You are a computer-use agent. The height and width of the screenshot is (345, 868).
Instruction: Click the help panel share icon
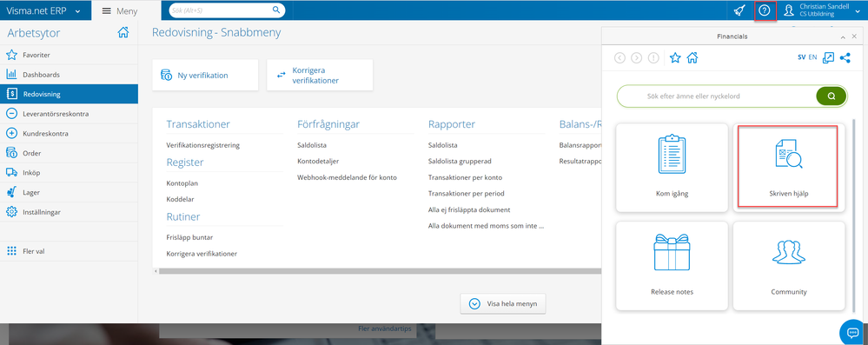pos(845,57)
